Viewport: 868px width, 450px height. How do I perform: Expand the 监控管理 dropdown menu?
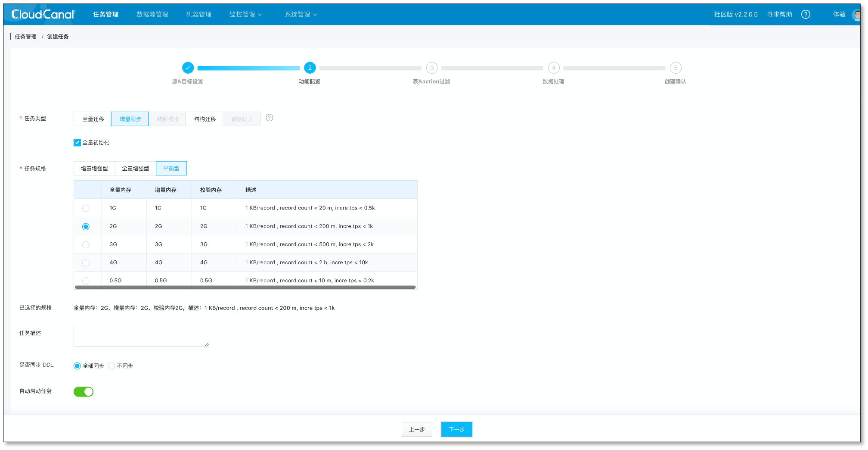coord(245,15)
